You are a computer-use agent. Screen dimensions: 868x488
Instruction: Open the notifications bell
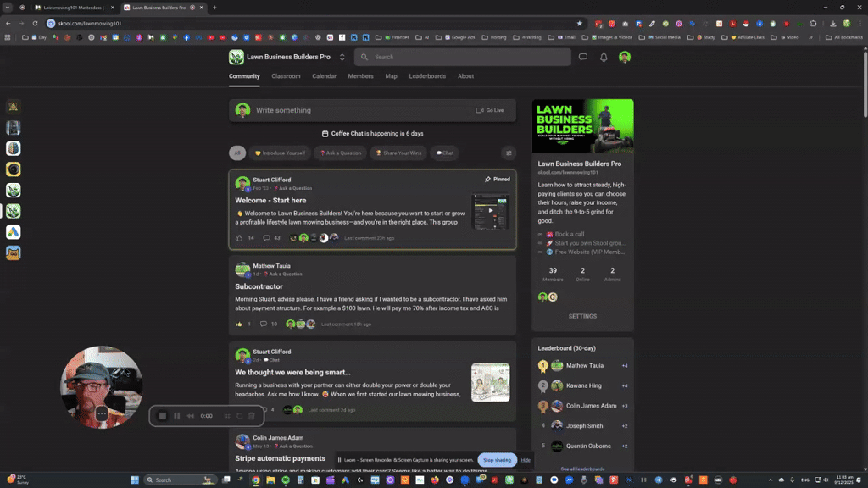click(x=604, y=57)
